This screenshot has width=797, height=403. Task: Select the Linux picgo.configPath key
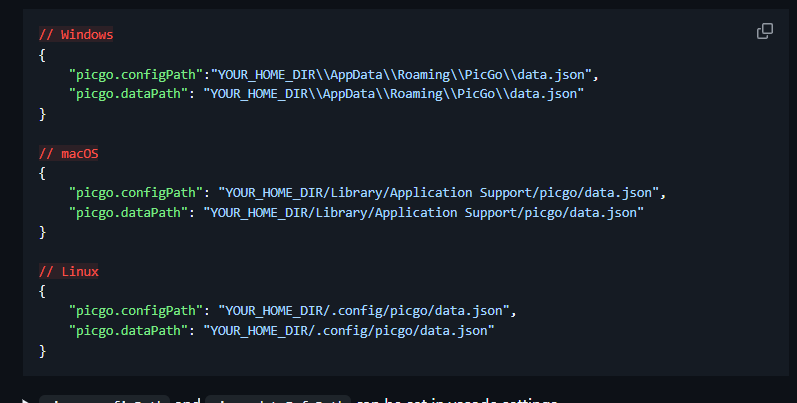136,311
